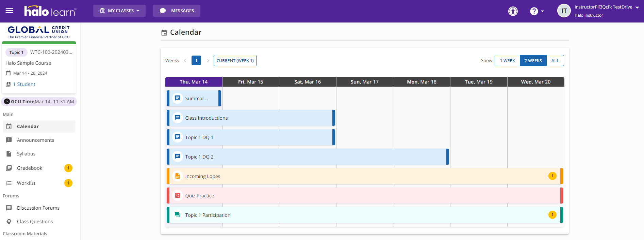Image resolution: width=644 pixels, height=240 pixels.
Task: Show All weeks in calendar
Action: [x=555, y=61]
